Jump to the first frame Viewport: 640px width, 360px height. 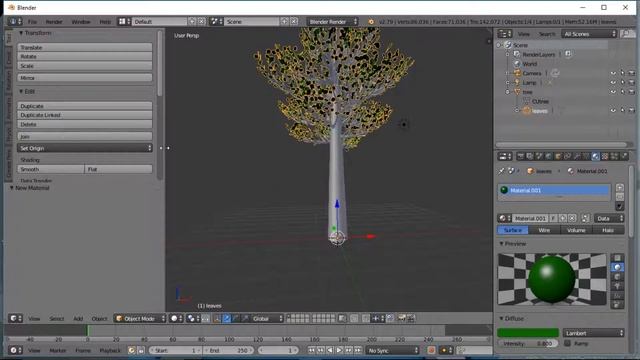point(311,350)
